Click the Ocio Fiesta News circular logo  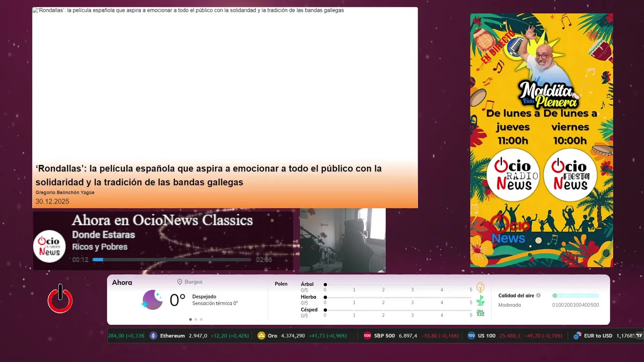[570, 175]
